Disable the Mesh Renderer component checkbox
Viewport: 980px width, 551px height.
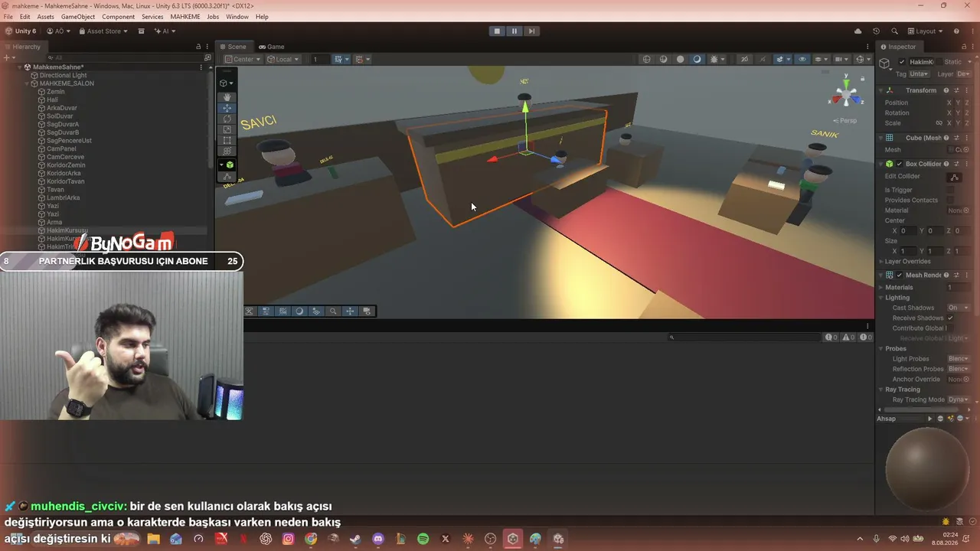[900, 275]
